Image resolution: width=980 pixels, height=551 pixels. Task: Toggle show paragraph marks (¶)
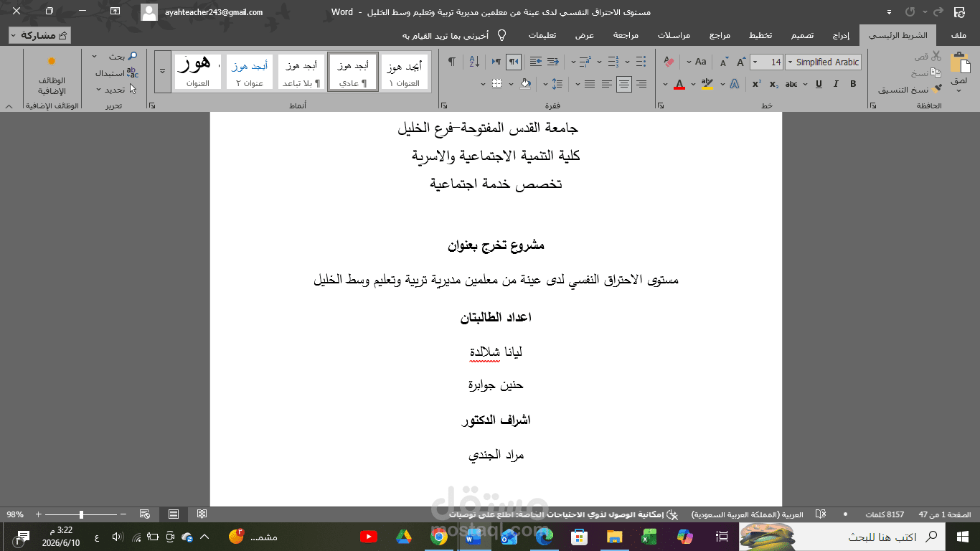coord(451,62)
